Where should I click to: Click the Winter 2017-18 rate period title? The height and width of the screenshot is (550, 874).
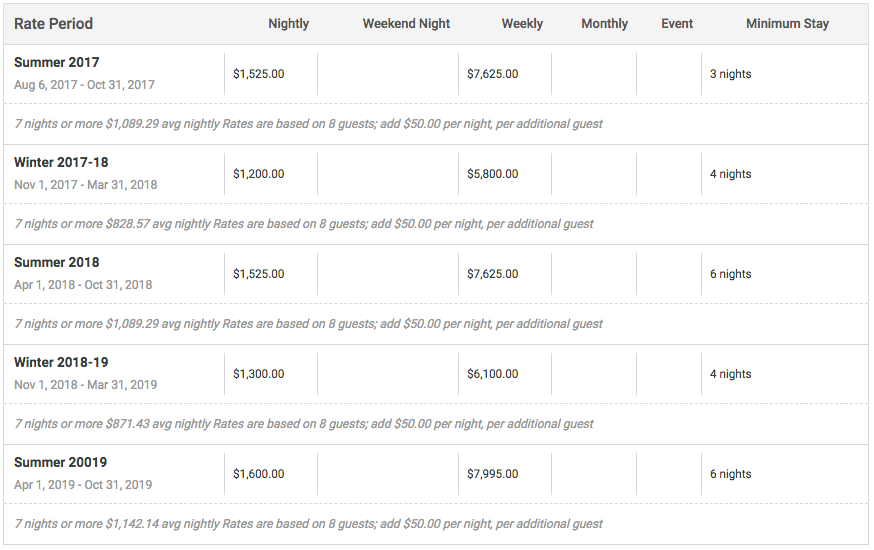(x=61, y=163)
